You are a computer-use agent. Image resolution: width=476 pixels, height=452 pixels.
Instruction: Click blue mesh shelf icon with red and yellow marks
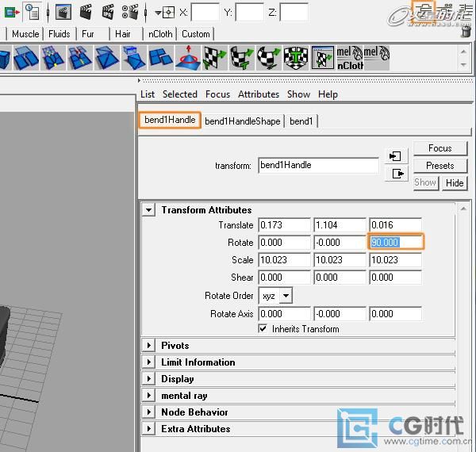(x=79, y=58)
